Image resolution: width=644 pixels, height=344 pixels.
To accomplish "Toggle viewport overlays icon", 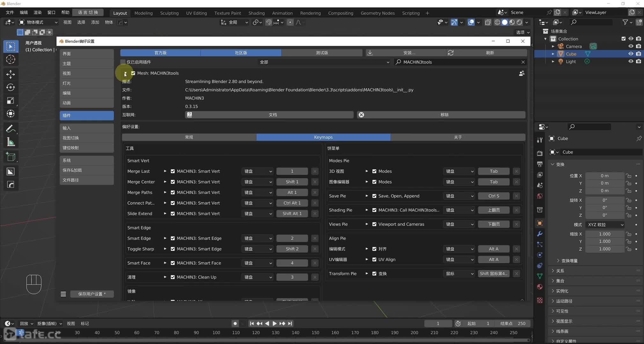I will (x=471, y=22).
